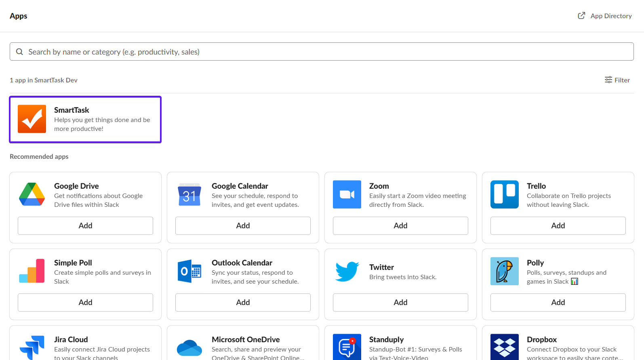The width and height of the screenshot is (644, 360).
Task: Open the Jira Cloud app title
Action: [x=71, y=339]
